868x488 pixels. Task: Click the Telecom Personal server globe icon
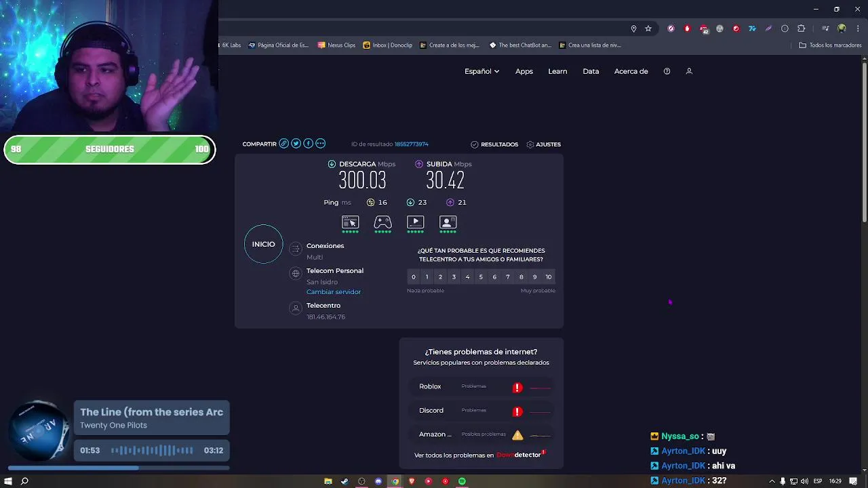[x=295, y=273]
